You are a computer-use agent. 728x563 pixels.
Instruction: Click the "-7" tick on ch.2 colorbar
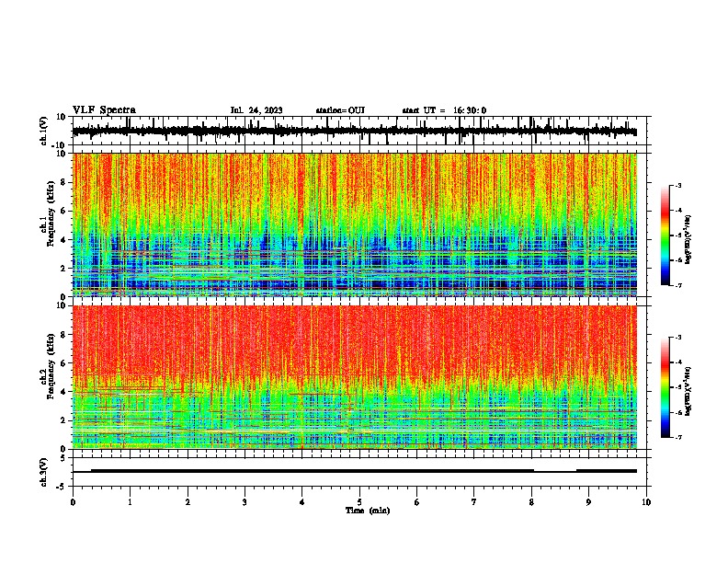coord(677,437)
